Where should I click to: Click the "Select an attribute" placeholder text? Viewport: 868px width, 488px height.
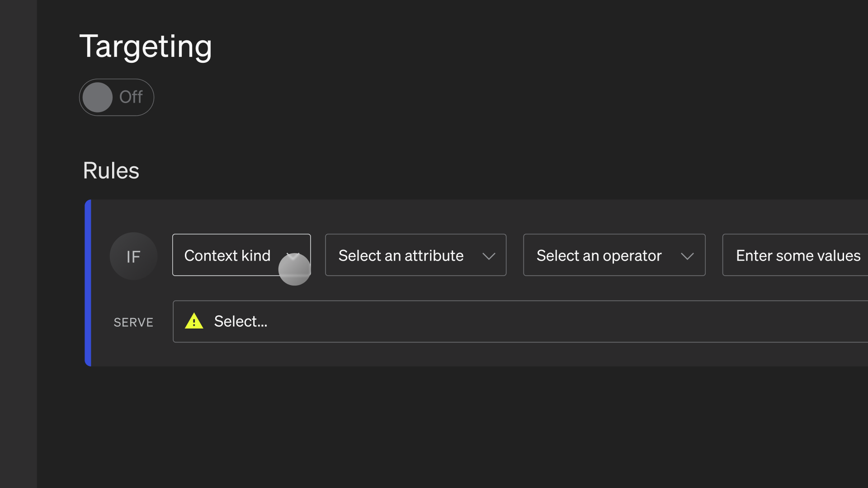[401, 256]
